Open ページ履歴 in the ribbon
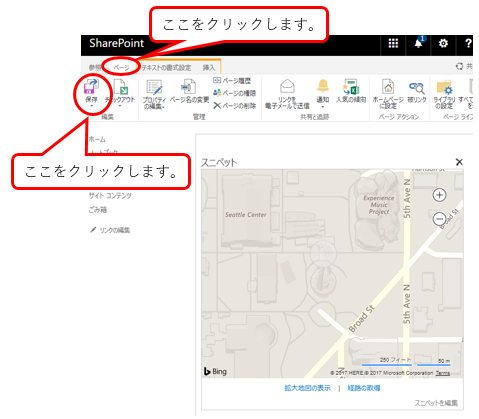The image size is (479, 419). (232, 80)
